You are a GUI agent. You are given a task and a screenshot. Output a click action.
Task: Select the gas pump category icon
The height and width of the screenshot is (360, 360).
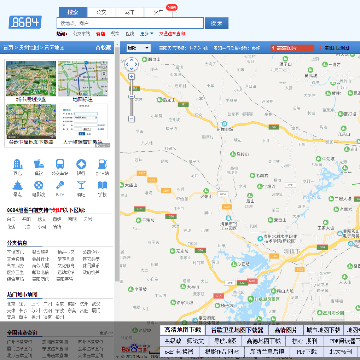coord(102,164)
